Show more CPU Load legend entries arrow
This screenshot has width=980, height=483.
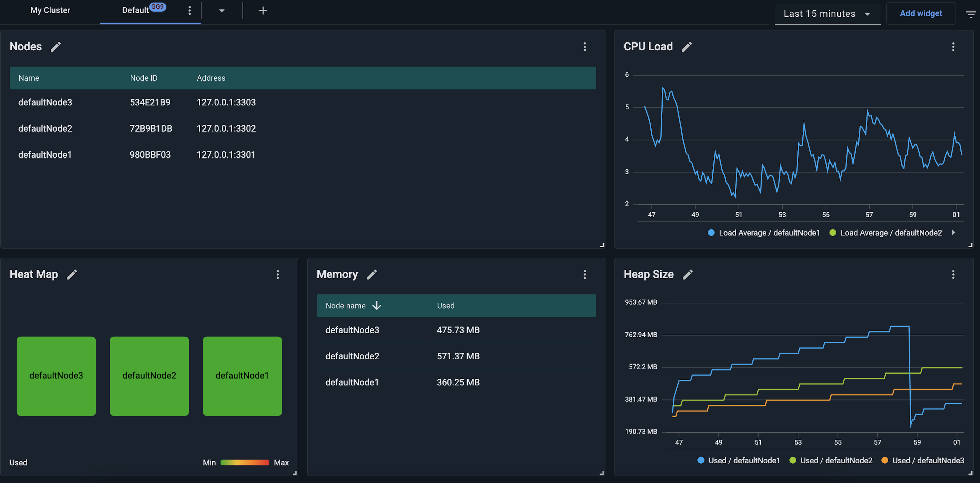[x=953, y=232]
